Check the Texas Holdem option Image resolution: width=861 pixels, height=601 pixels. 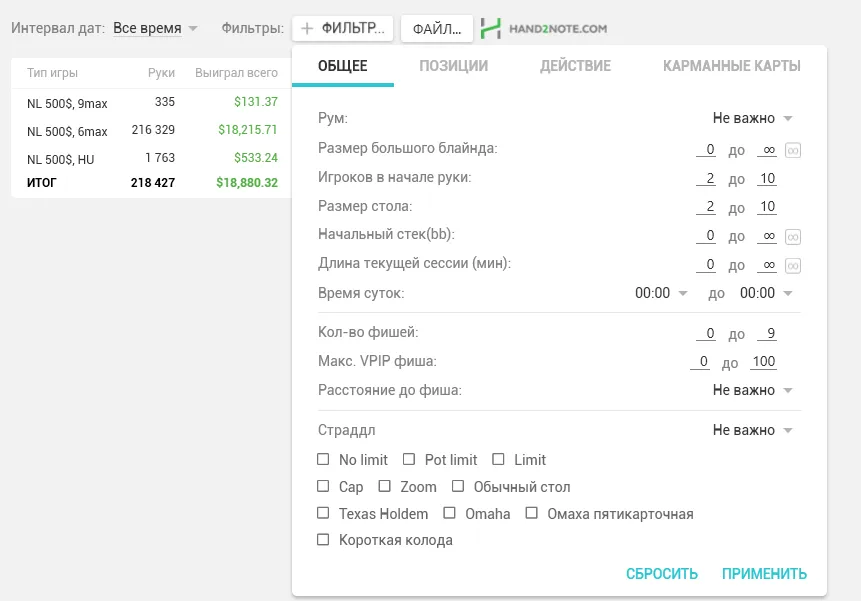coord(323,514)
